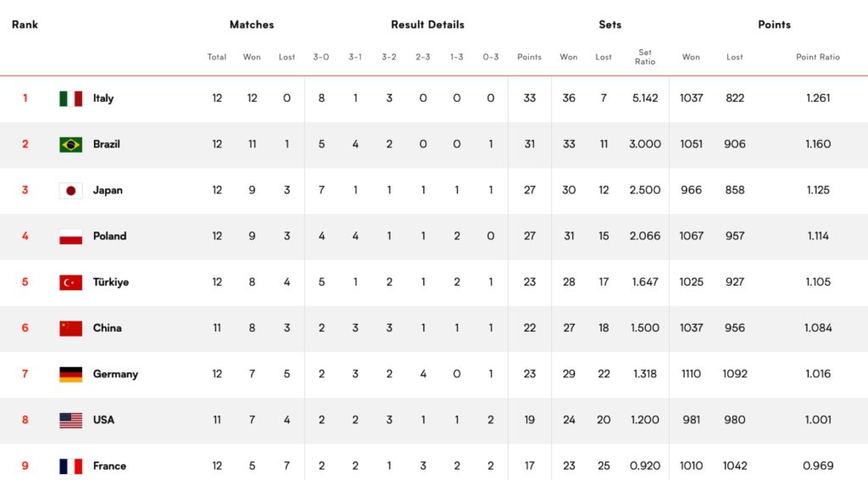Click the Matches group header

click(x=252, y=25)
